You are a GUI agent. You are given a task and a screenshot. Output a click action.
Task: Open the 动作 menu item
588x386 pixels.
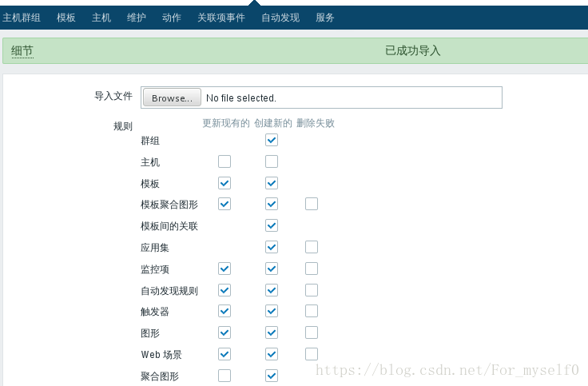tap(172, 18)
